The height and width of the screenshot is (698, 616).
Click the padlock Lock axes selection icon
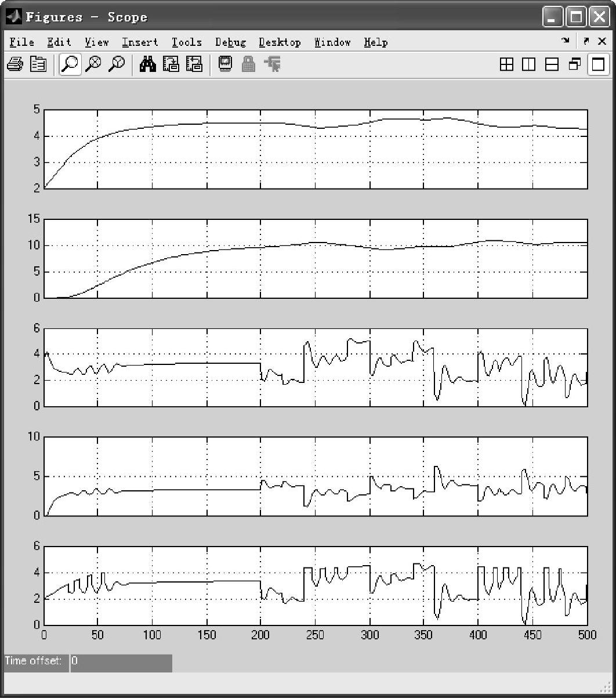(x=248, y=64)
